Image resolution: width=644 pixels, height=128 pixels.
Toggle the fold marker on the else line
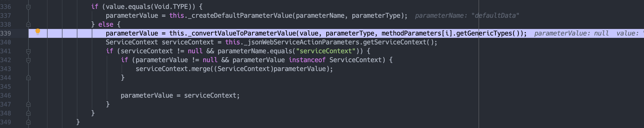pos(28,25)
